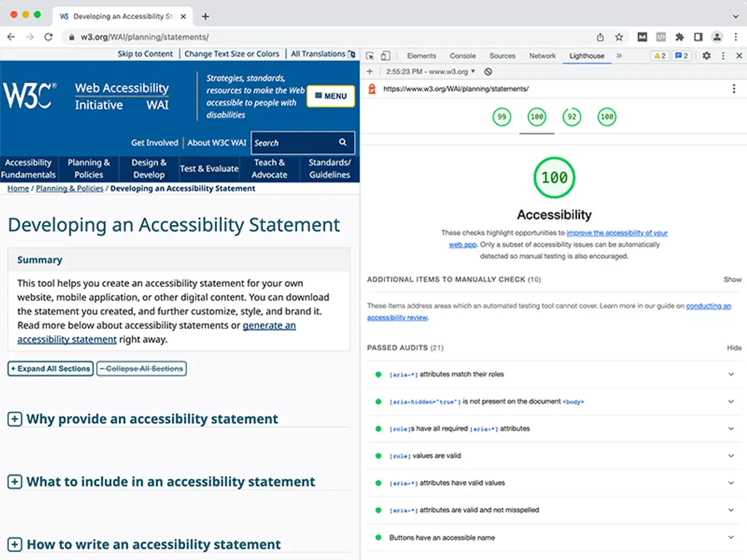Select the inspect element tool in DevTools

pos(369,56)
